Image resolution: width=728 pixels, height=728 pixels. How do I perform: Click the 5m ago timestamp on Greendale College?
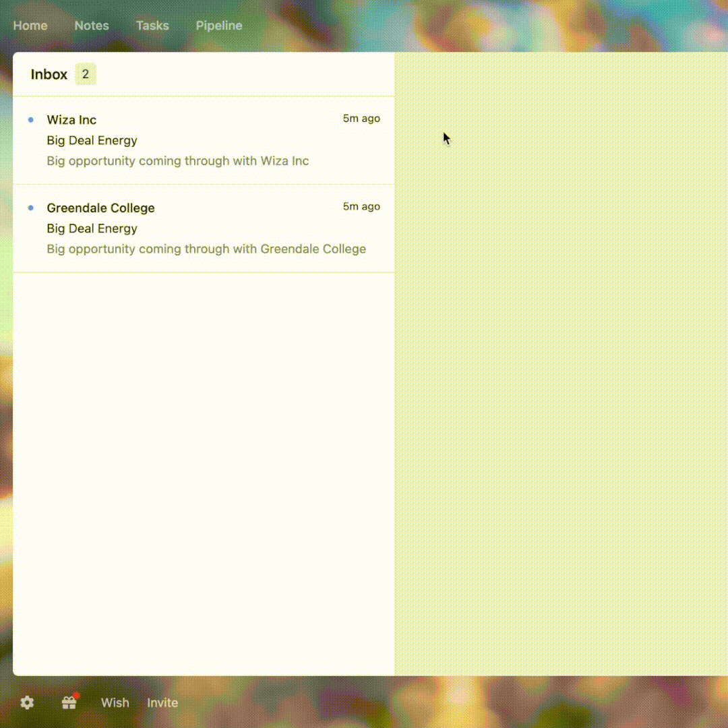pos(361,207)
